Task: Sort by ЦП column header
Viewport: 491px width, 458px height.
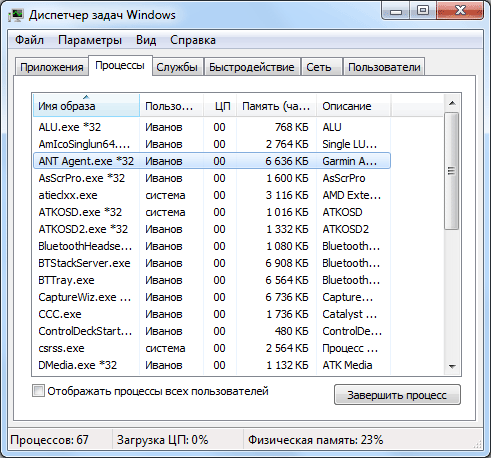Action: click(x=220, y=106)
